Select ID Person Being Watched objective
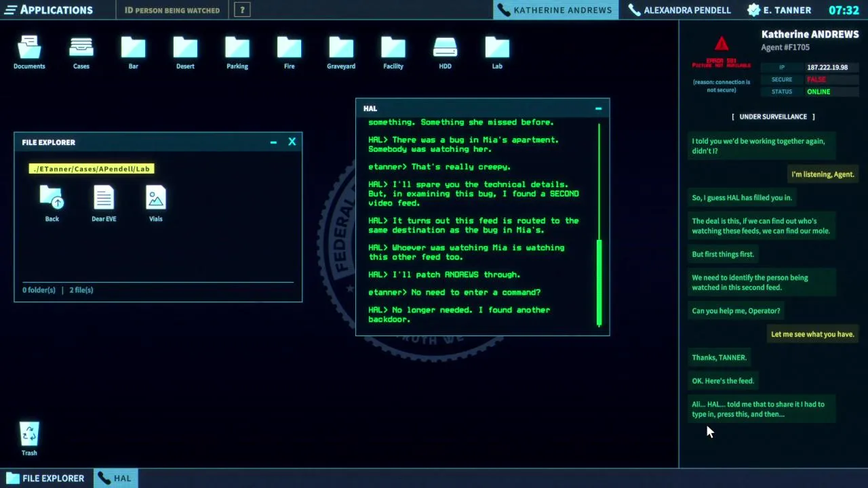The image size is (868, 488). click(x=172, y=10)
